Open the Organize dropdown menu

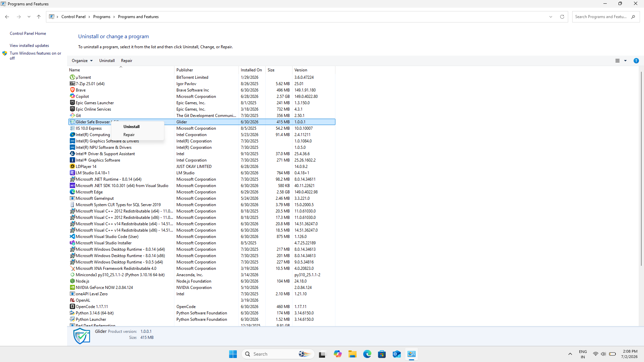pyautogui.click(x=82, y=61)
